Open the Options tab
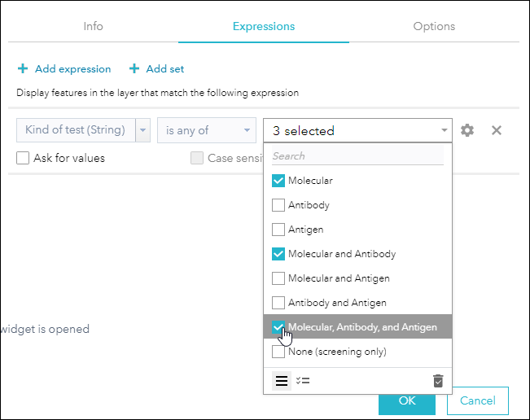This screenshot has width=530, height=420. pyautogui.click(x=434, y=26)
